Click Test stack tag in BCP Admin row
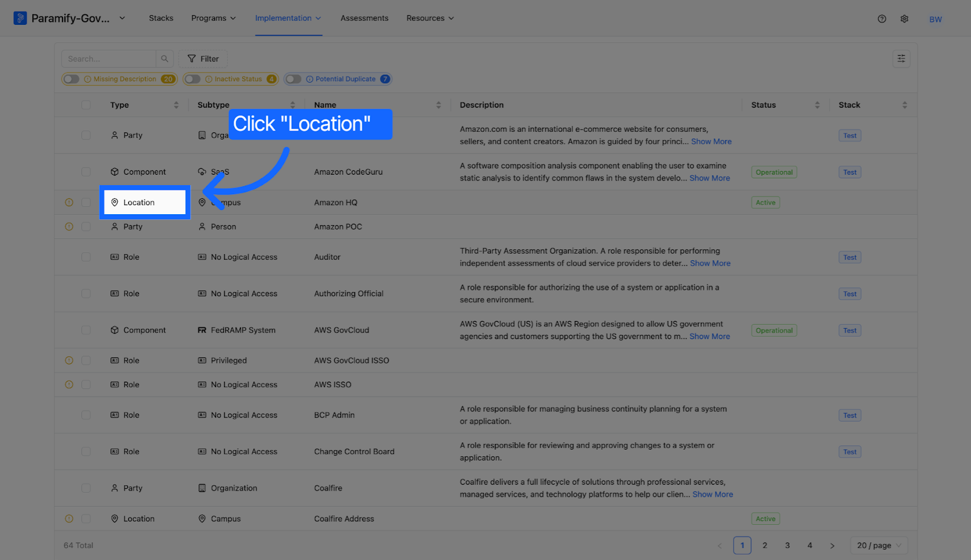 pos(850,416)
